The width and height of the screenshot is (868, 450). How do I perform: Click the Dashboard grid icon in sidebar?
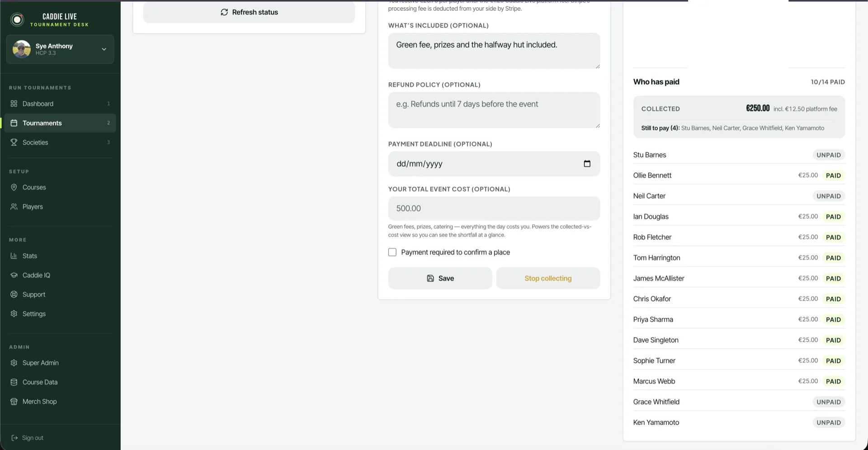[14, 104]
